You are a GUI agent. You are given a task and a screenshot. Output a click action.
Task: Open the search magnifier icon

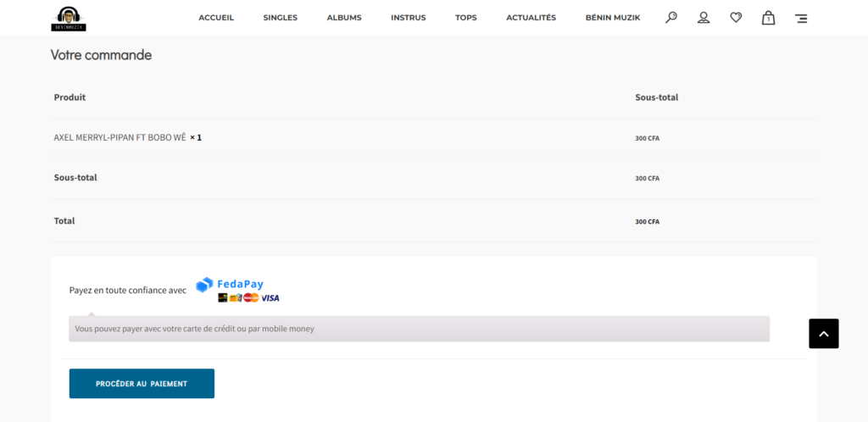pyautogui.click(x=671, y=18)
